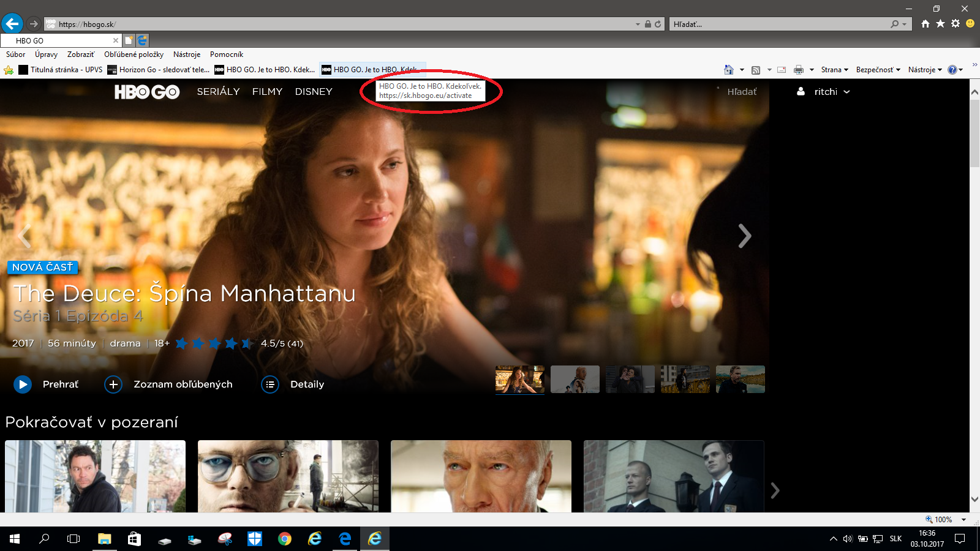Open the SERIÁLY navigation tab

pyautogui.click(x=218, y=92)
